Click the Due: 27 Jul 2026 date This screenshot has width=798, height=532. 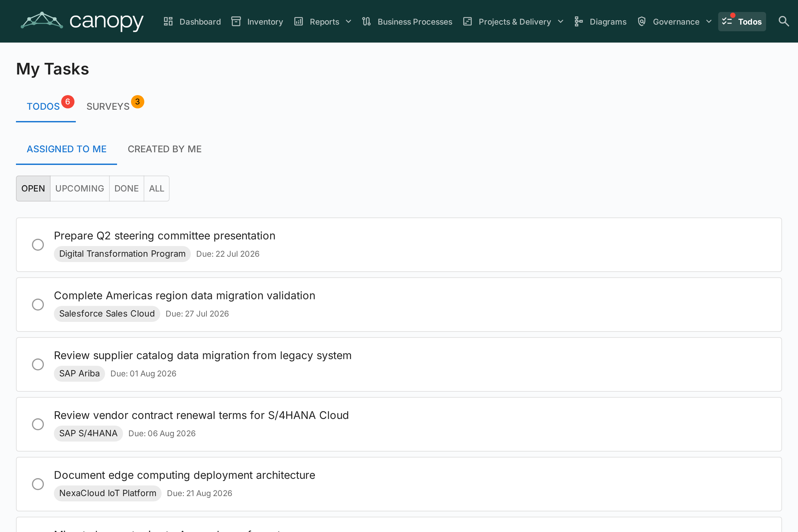tap(197, 314)
